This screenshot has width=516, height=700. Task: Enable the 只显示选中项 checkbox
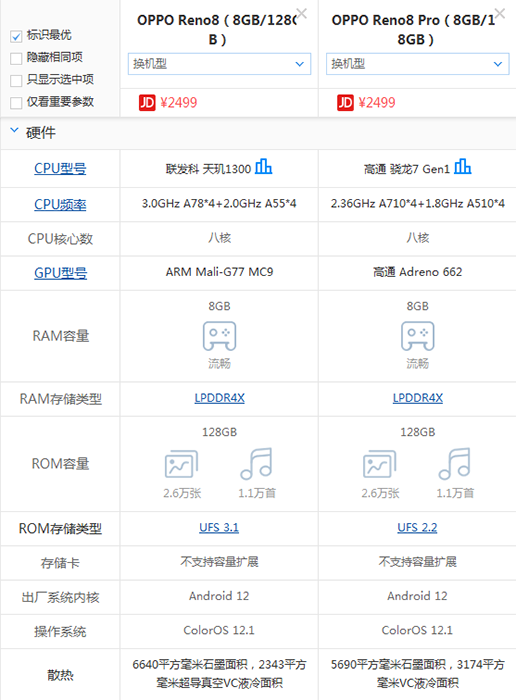pos(16,81)
